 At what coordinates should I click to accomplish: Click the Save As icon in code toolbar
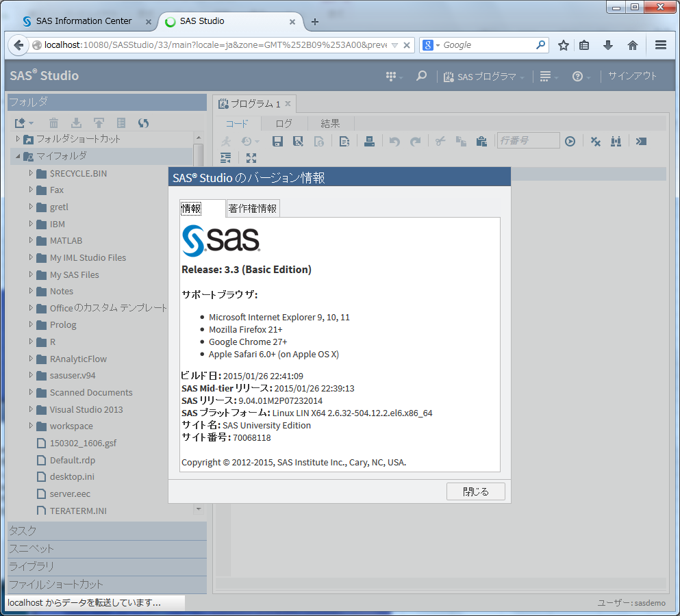click(298, 141)
